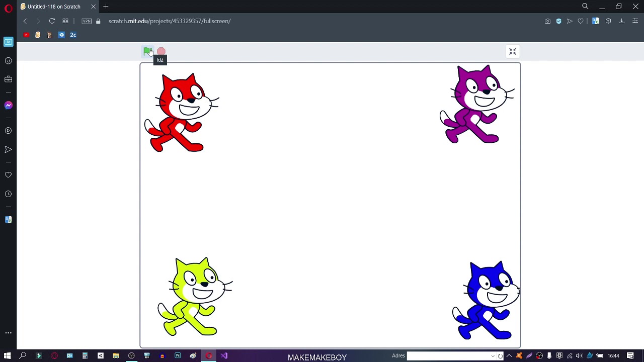
Task: Open the ad blocker shield icon
Action: click(x=558, y=21)
